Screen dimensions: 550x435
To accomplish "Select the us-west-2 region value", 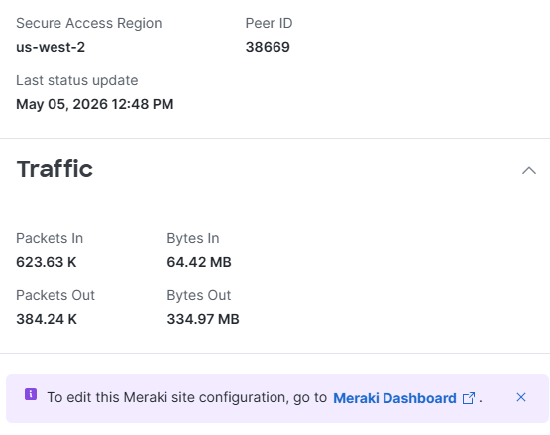I will click(x=51, y=47).
